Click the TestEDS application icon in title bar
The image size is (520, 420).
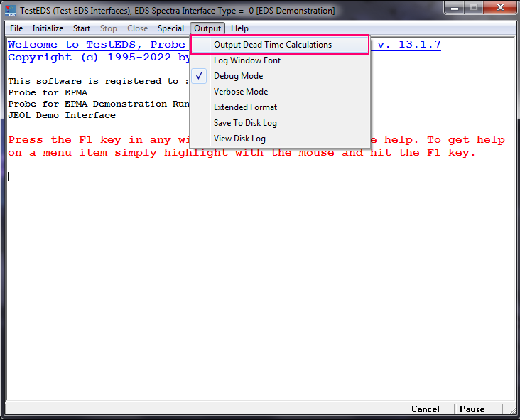[x=11, y=11]
